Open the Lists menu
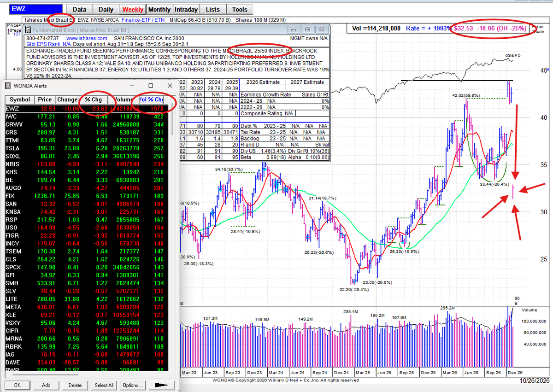The image size is (553, 392). [x=213, y=9]
